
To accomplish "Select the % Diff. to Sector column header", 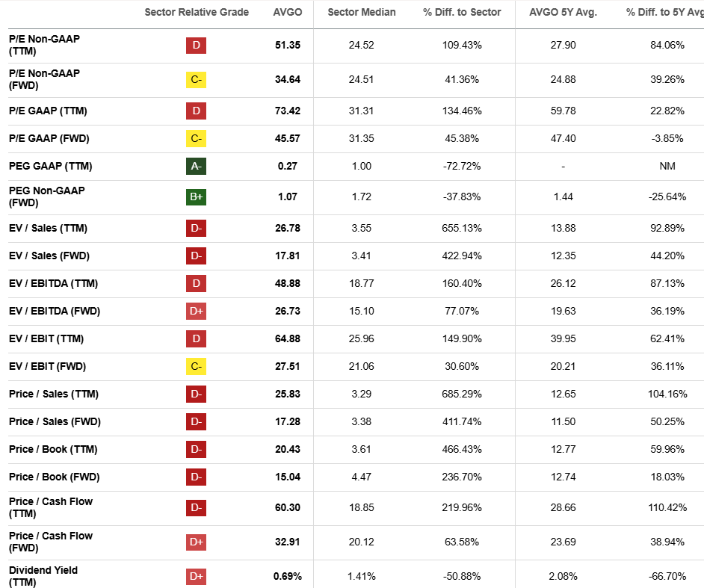I will (461, 12).
